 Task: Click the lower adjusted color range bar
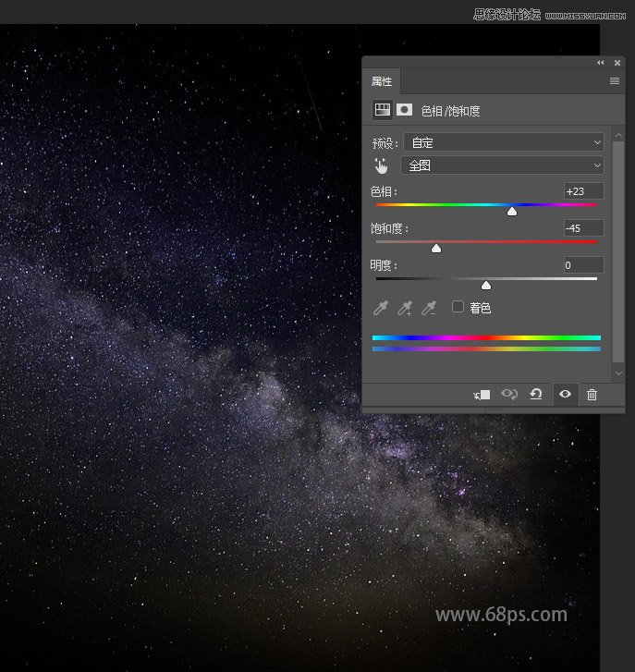[486, 348]
